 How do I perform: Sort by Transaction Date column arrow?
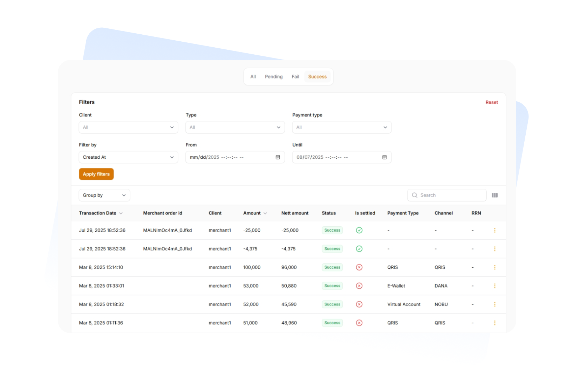pyautogui.click(x=121, y=213)
